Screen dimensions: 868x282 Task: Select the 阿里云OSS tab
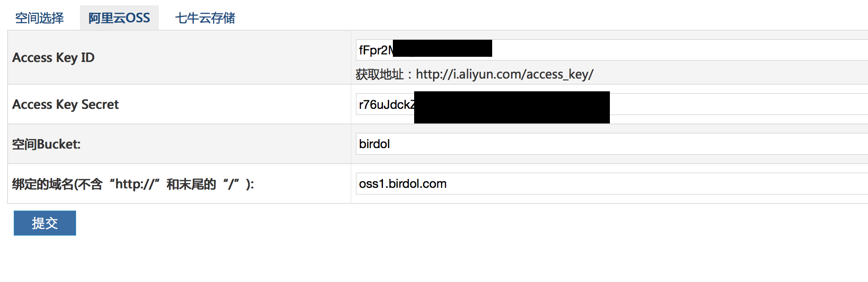click(119, 18)
